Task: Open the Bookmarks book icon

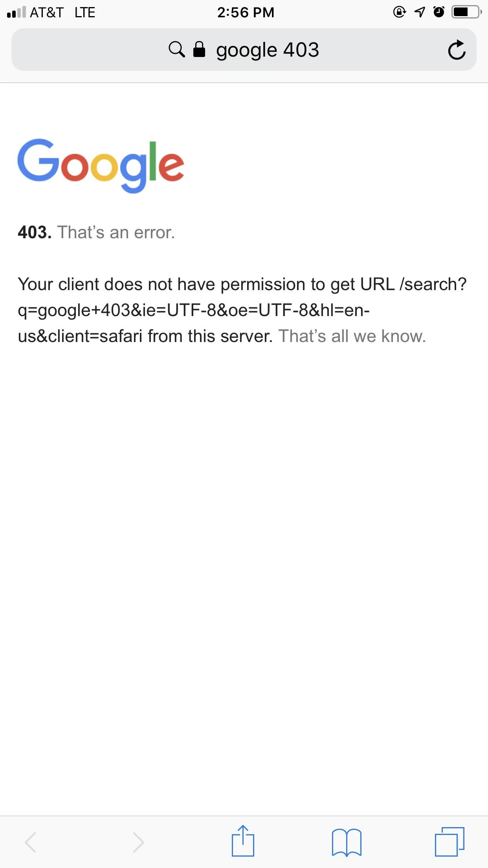Action: pyautogui.click(x=347, y=842)
